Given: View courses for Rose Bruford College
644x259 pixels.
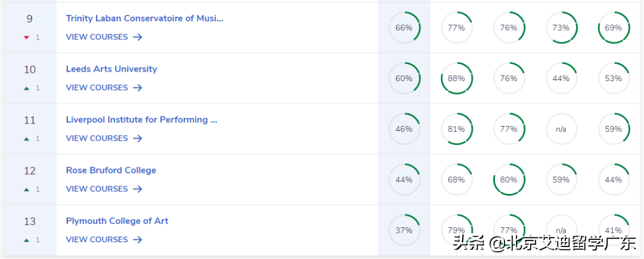Looking at the screenshot, I should [104, 189].
